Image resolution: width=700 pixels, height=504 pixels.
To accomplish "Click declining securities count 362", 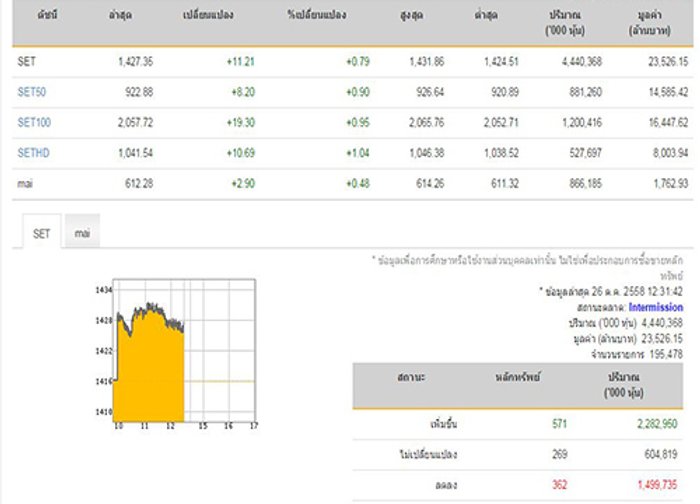I will [559, 484].
